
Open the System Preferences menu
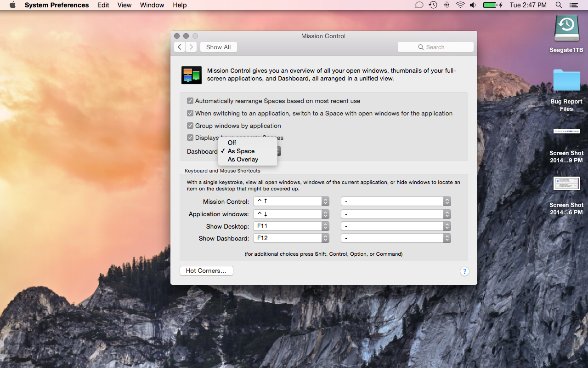[x=57, y=5]
